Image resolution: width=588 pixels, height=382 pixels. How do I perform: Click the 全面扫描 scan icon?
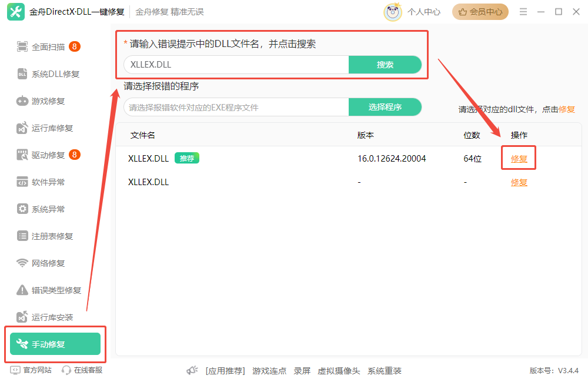click(x=22, y=47)
